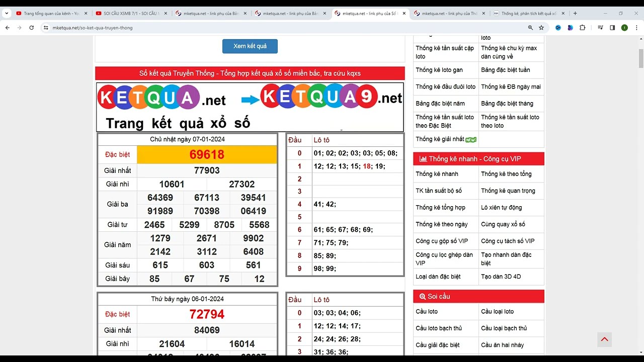Open 'Cầu loại loto' link
Screen dimensions: 644x362
coord(497,312)
